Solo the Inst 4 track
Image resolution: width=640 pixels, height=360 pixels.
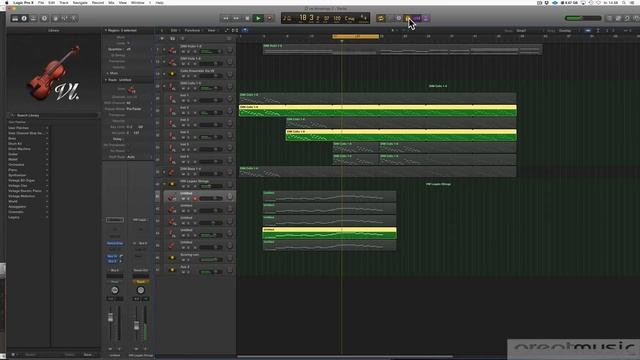[189, 137]
